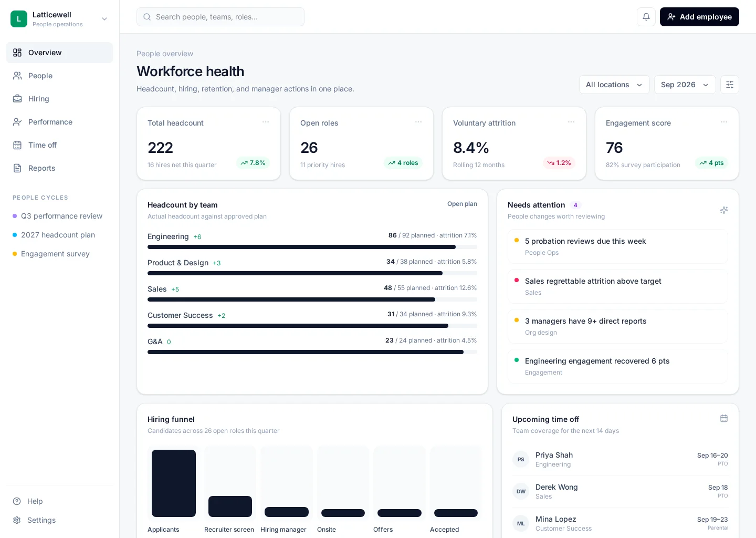This screenshot has height=538, width=756.
Task: Click the 4 pts engagement trend badge
Action: click(x=711, y=163)
